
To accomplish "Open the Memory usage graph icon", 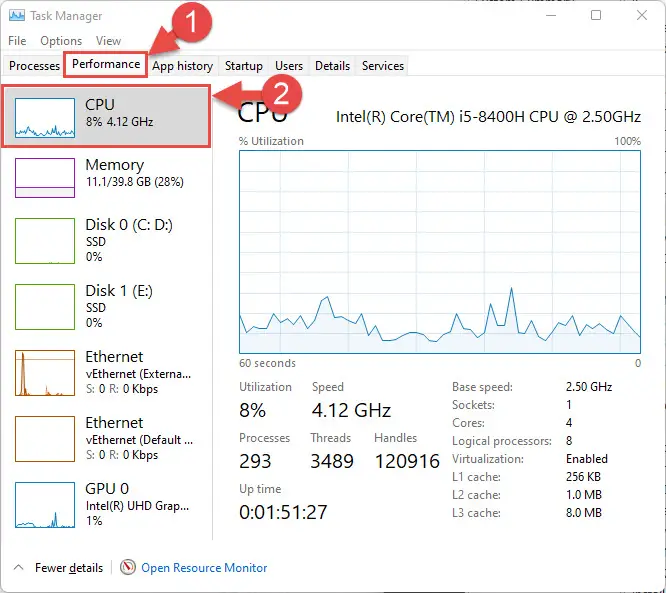I will 45,178.
